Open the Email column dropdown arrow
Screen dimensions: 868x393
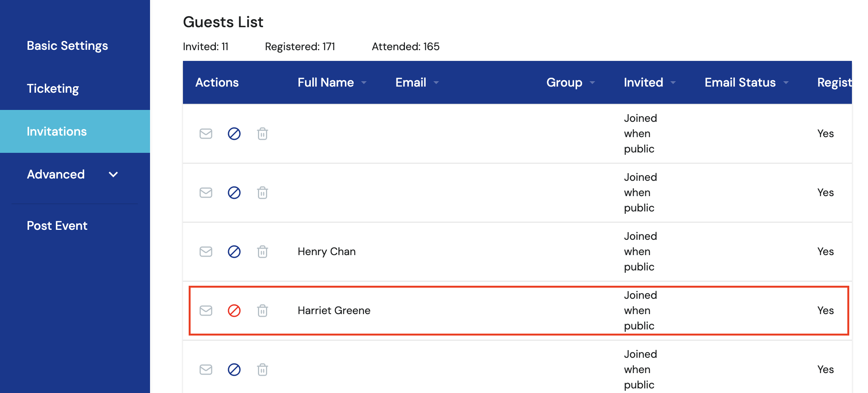(436, 83)
